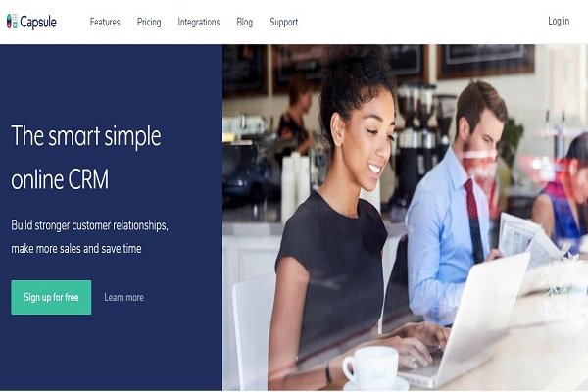The image size is (588, 392).
Task: Visit the Blog from the navigation
Action: click(244, 23)
